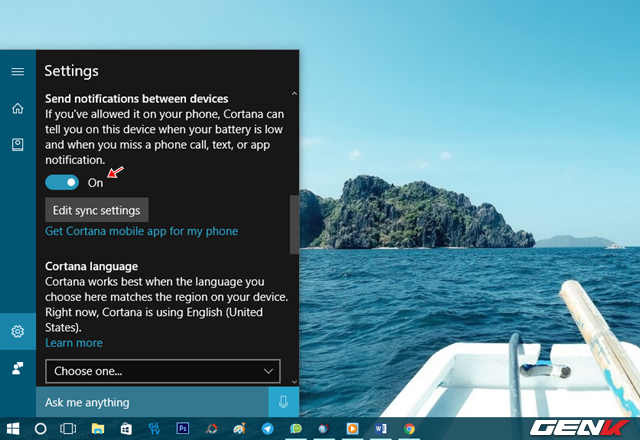Click the Cortana circle on taskbar
Image resolution: width=640 pixels, height=440 pixels.
point(40,429)
